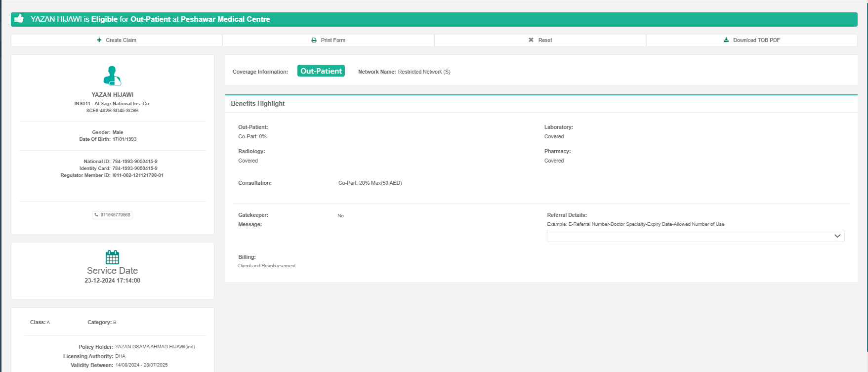This screenshot has height=372, width=868.
Task: Click the Referral Details dropdown chevron arrow
Action: tap(837, 236)
